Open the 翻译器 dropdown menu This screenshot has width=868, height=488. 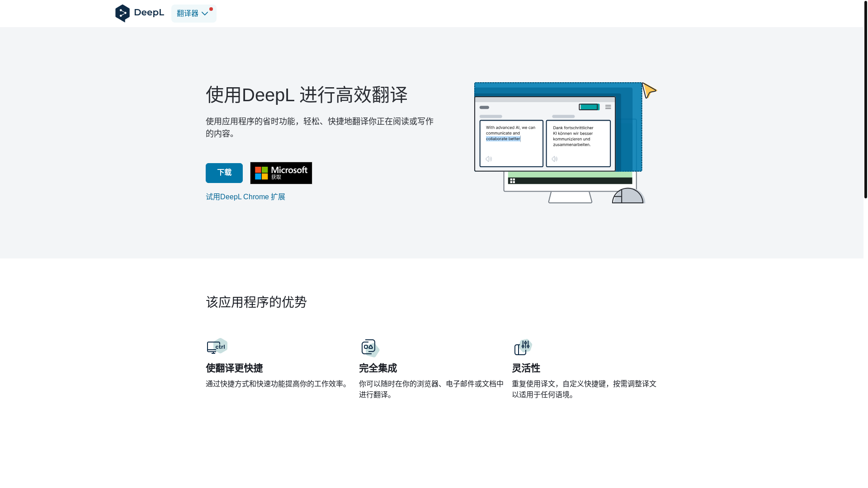coord(193,14)
